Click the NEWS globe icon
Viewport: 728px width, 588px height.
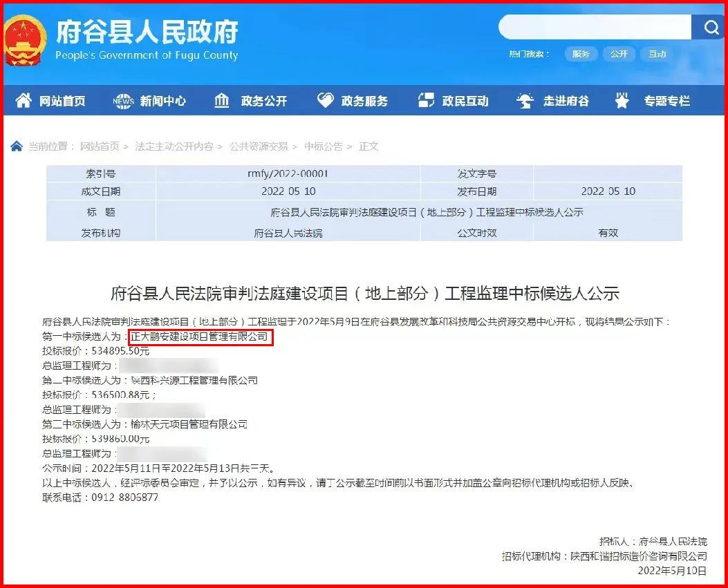click(123, 101)
